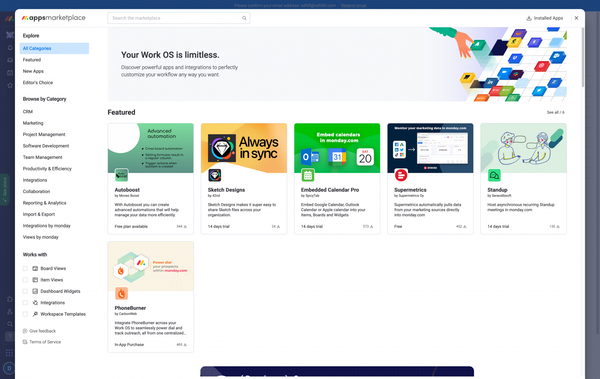The height and width of the screenshot is (379, 600).
Task: Click the Workspace Templates icon
Action: coord(35,314)
